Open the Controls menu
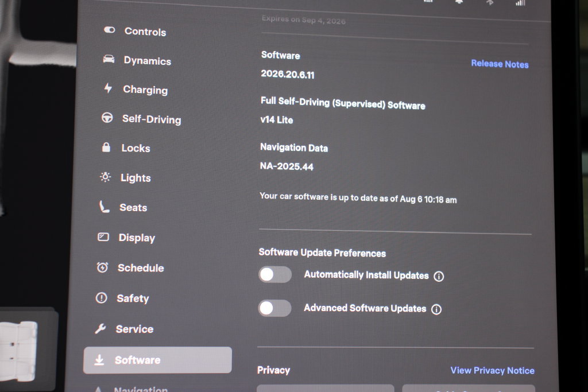Screen dimensions: 588x392 (x=145, y=32)
